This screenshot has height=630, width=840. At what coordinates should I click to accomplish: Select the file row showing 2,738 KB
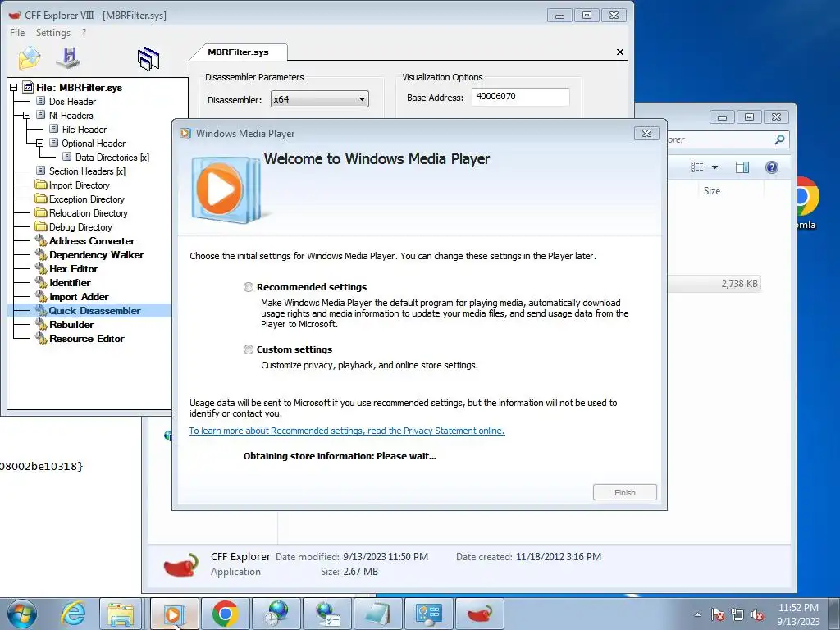tap(714, 284)
